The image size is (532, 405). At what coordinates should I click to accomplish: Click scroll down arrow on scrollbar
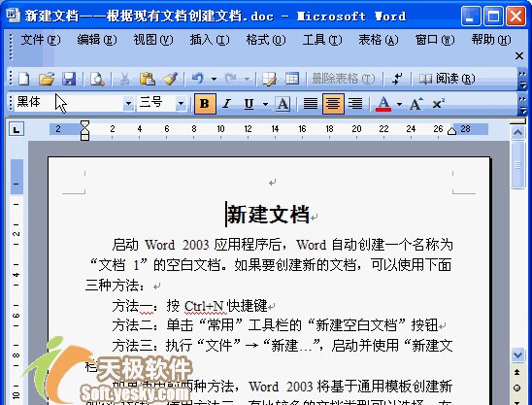(x=517, y=355)
